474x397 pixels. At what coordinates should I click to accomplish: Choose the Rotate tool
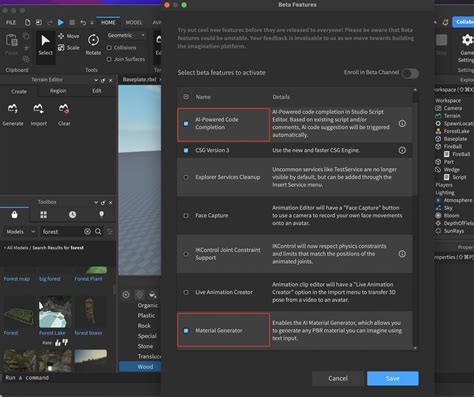[93, 44]
